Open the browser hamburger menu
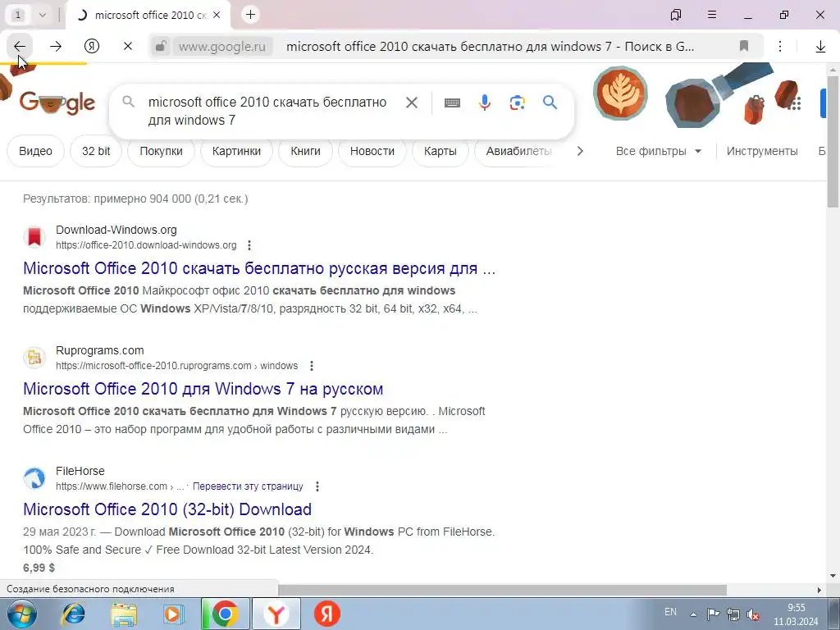This screenshot has height=630, width=840. click(x=711, y=15)
